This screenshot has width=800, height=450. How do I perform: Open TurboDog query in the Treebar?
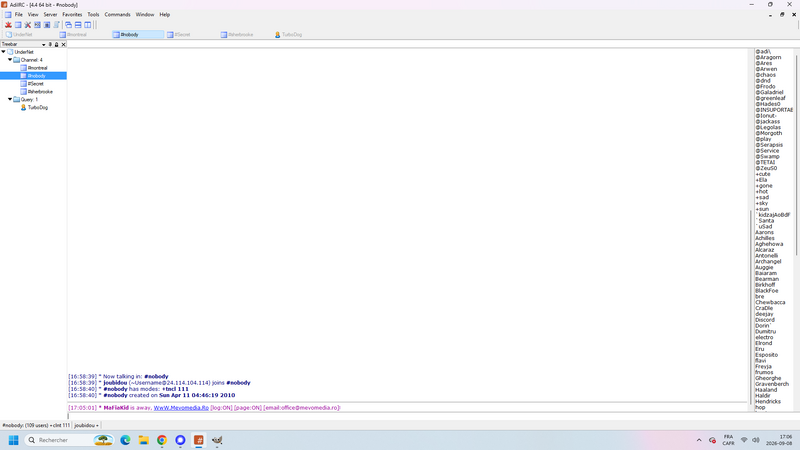[x=37, y=108]
